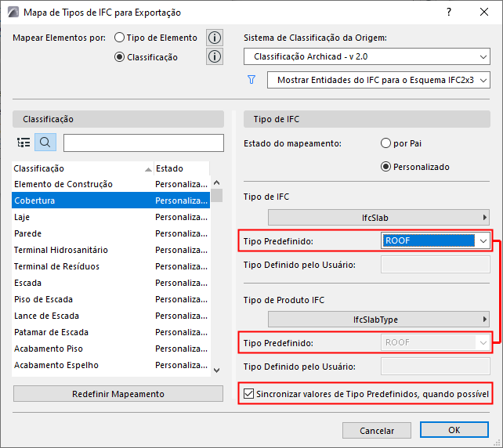The height and width of the screenshot is (448, 503).
Task: Select the Terminal de Resíduos row
Action: 111,266
